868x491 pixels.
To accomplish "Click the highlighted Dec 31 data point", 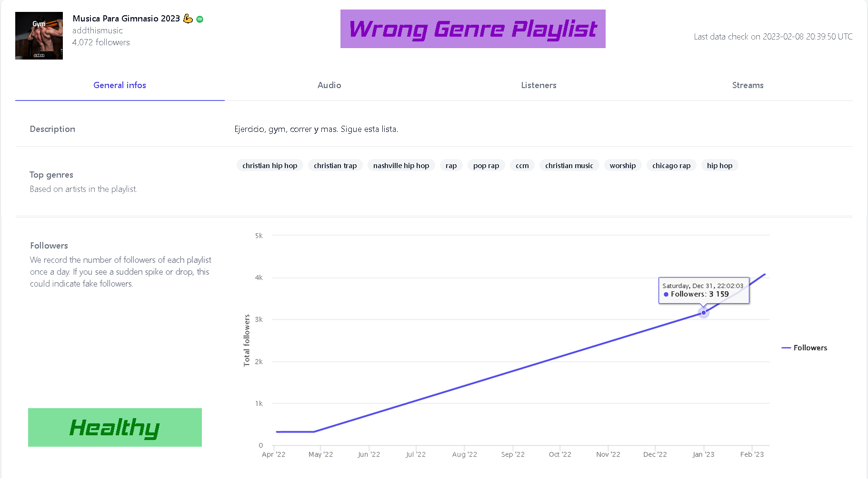I will click(x=703, y=312).
